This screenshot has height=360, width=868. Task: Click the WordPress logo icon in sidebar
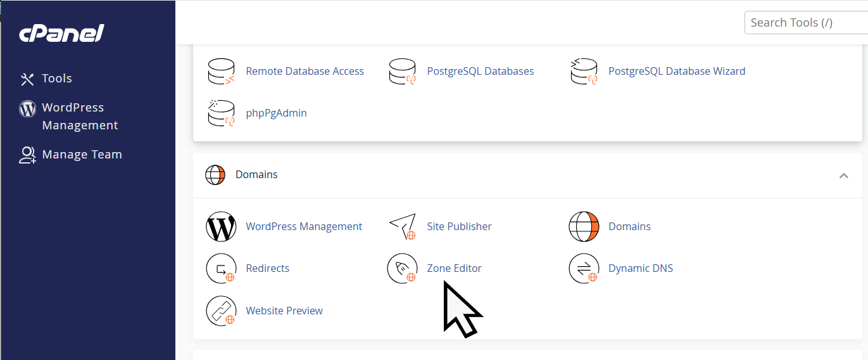(x=28, y=108)
